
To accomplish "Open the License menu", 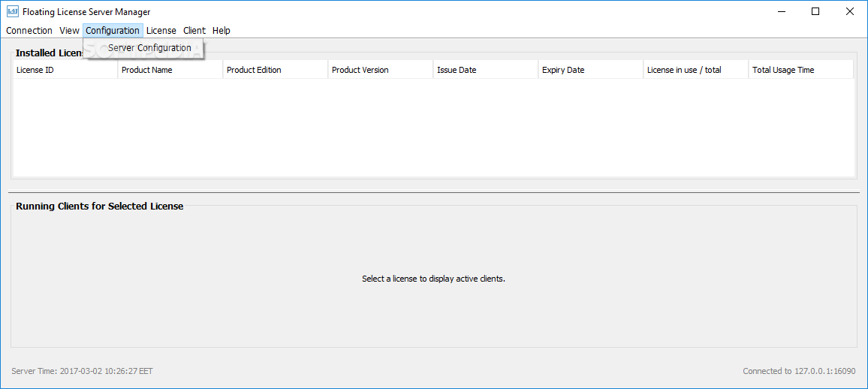I will [161, 31].
